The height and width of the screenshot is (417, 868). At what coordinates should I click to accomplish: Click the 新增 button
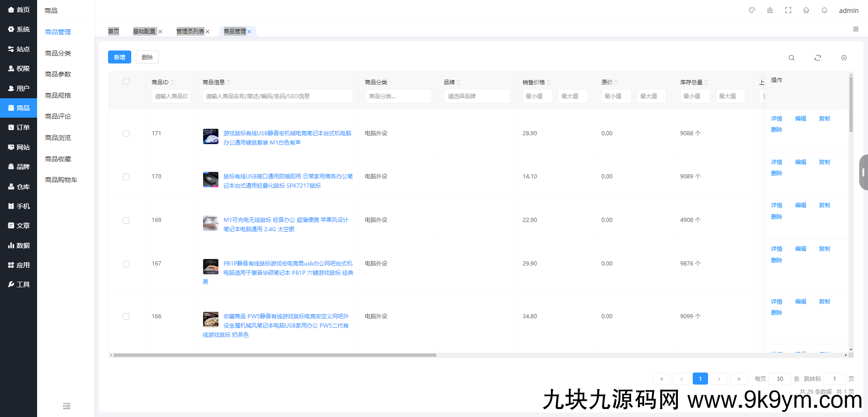[x=119, y=57]
